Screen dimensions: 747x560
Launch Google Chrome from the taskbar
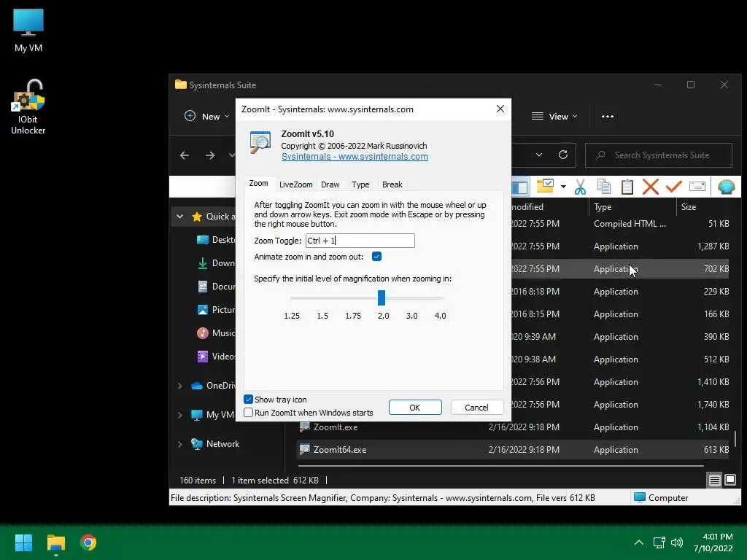88,542
